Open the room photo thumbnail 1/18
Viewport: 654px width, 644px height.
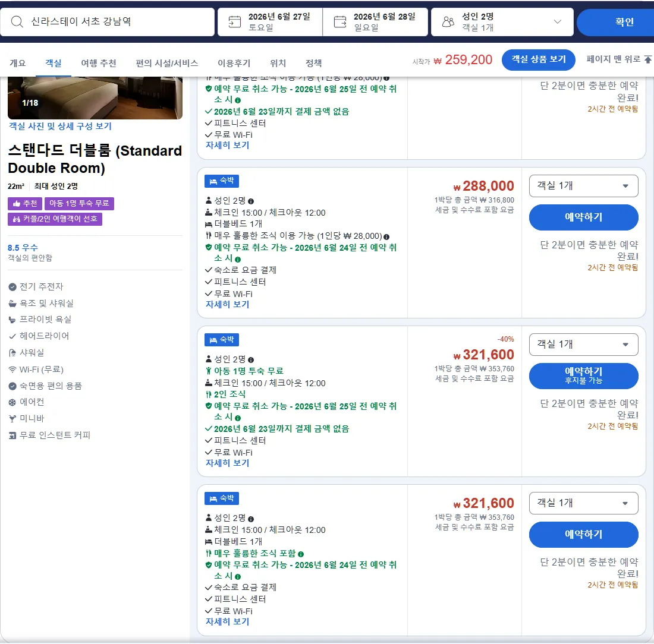point(95,97)
